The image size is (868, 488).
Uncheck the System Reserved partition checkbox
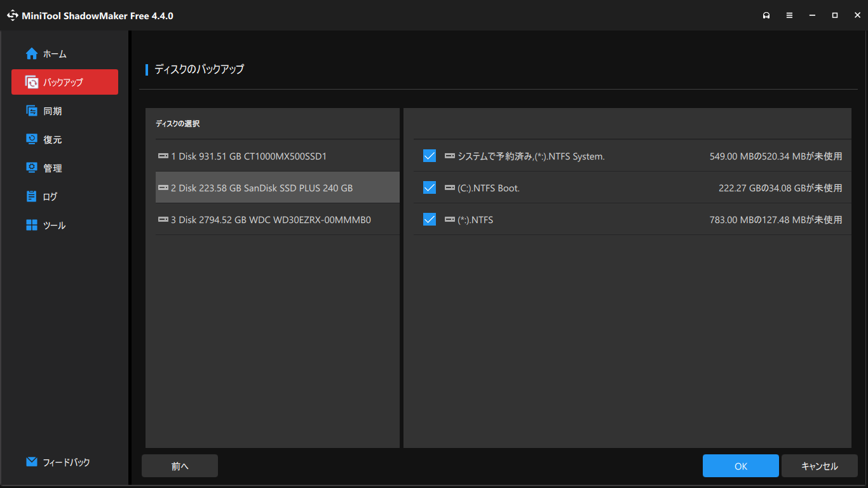coord(430,156)
